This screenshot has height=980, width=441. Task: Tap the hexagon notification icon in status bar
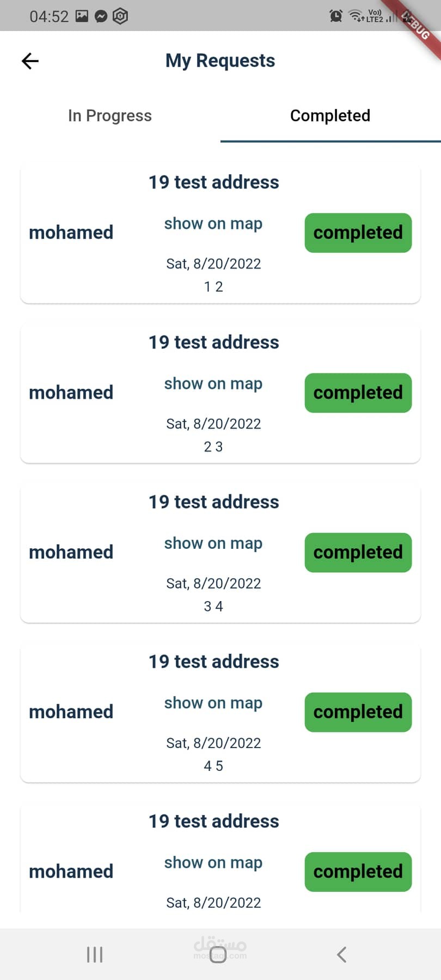coord(120,16)
